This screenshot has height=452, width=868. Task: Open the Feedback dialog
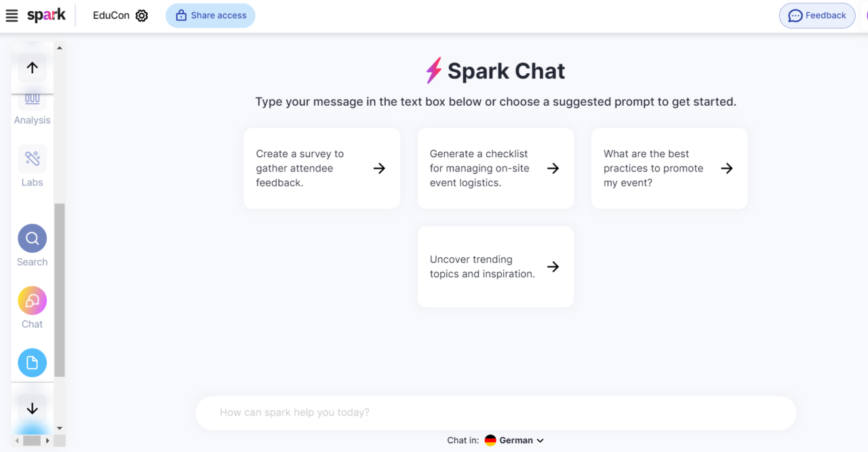[x=816, y=15]
